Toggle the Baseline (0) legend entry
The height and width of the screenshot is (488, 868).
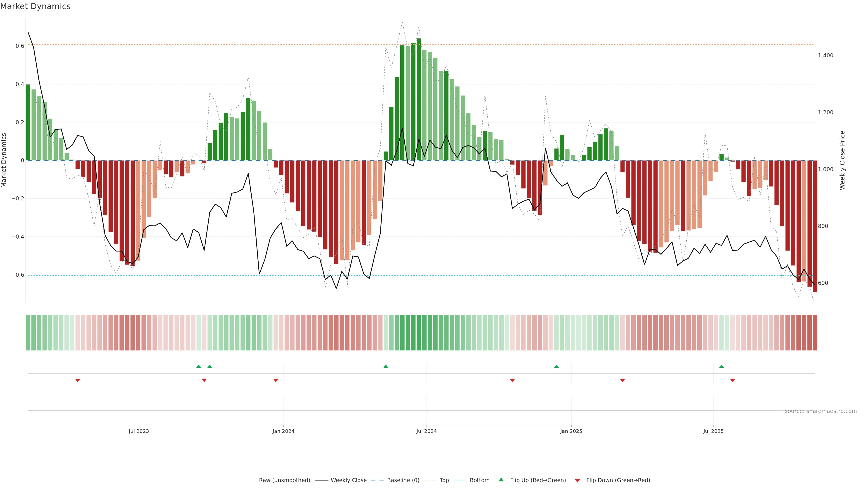[403, 480]
